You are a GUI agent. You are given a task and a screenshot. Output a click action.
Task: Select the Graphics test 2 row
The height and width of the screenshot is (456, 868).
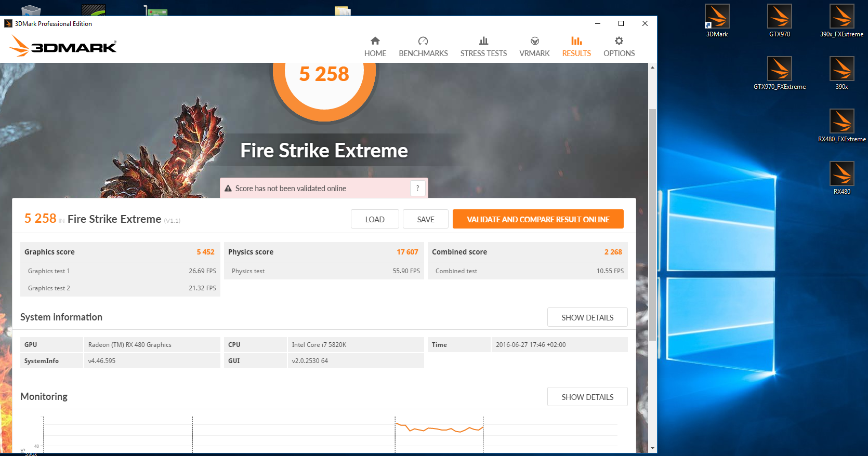(120, 288)
